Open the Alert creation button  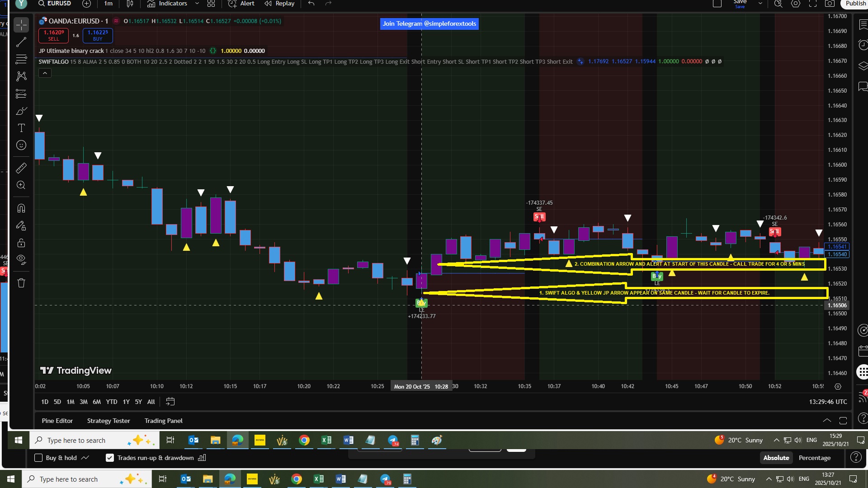(241, 4)
